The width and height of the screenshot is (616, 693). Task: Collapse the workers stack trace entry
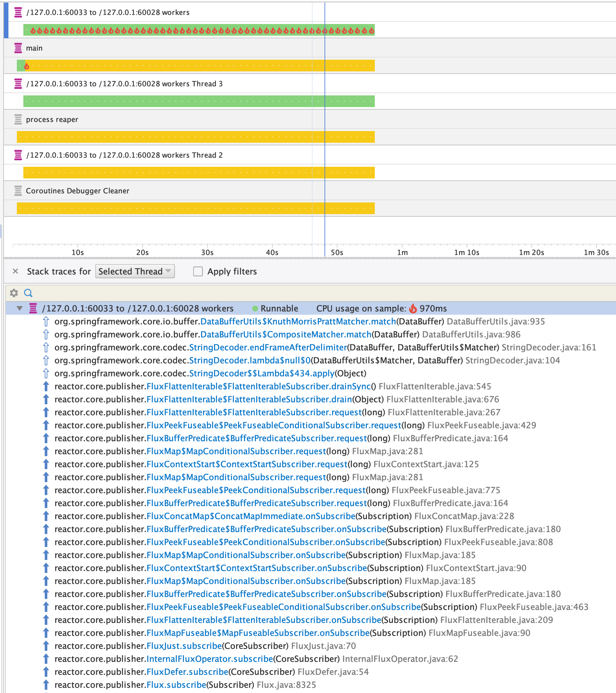click(x=20, y=309)
